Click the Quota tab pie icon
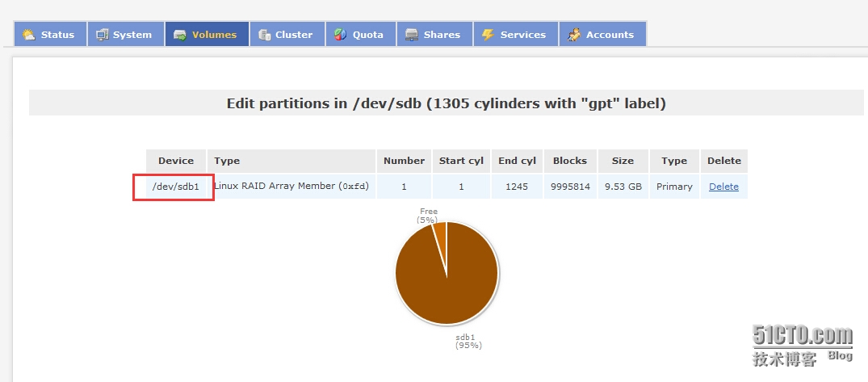Screen dimensions: 868x382 (x=340, y=35)
